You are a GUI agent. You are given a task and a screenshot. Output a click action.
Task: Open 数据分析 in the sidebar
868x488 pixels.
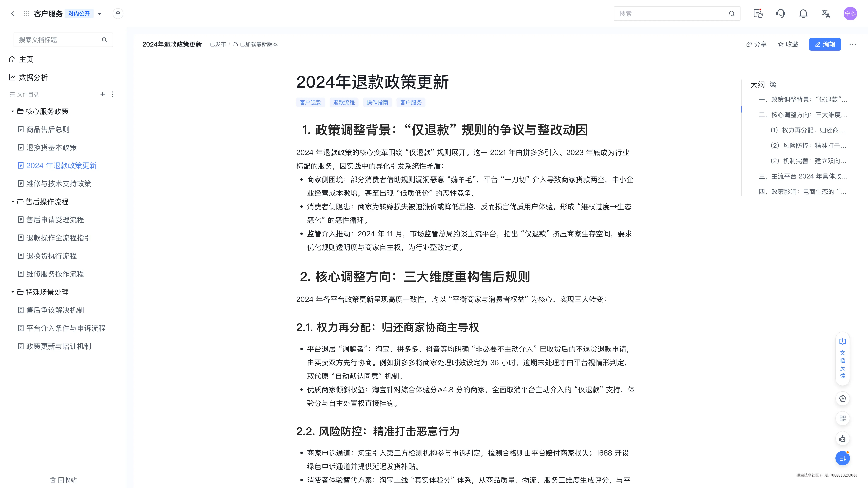click(x=33, y=77)
